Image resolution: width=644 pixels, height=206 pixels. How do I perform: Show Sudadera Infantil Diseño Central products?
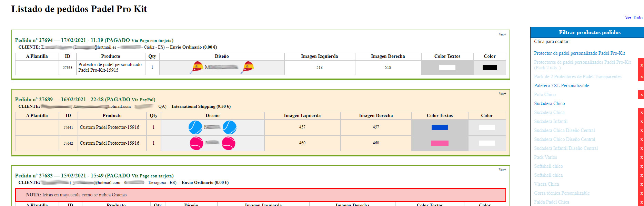coord(566,148)
